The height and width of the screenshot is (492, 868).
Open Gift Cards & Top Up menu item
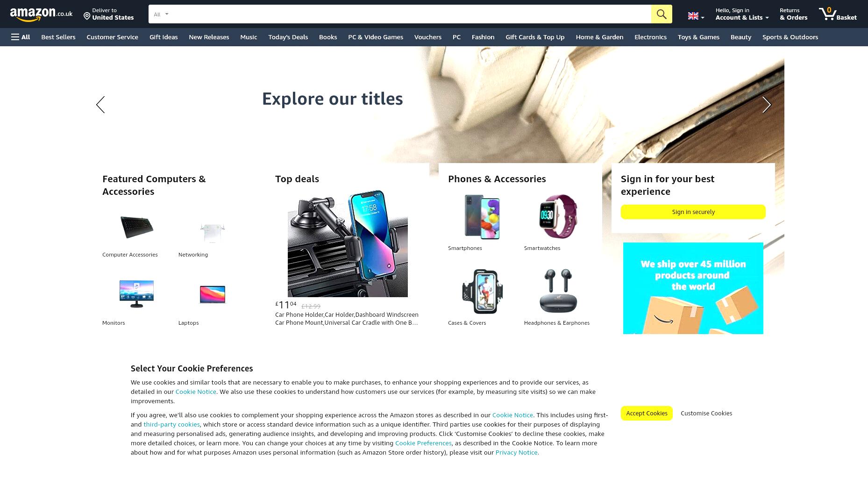click(x=535, y=37)
